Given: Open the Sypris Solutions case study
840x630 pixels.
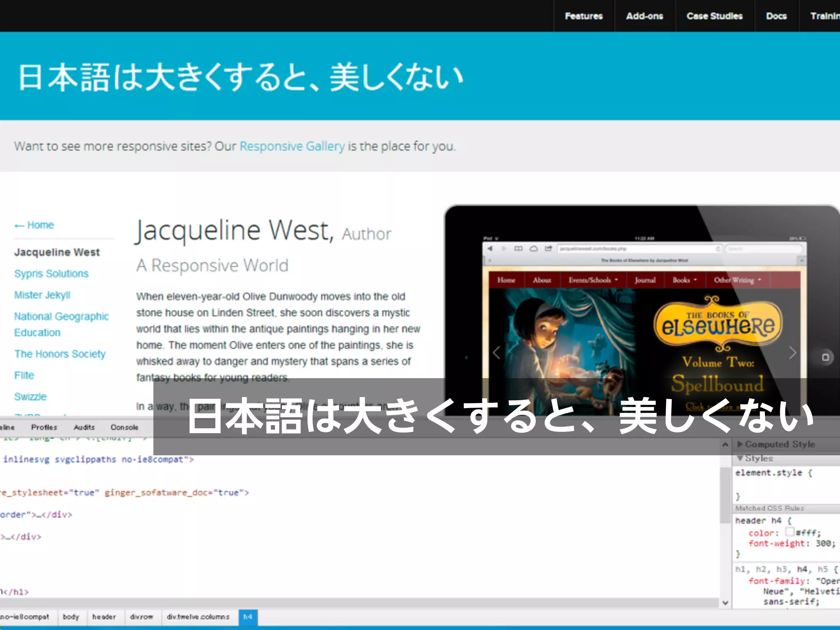Looking at the screenshot, I should [51, 274].
